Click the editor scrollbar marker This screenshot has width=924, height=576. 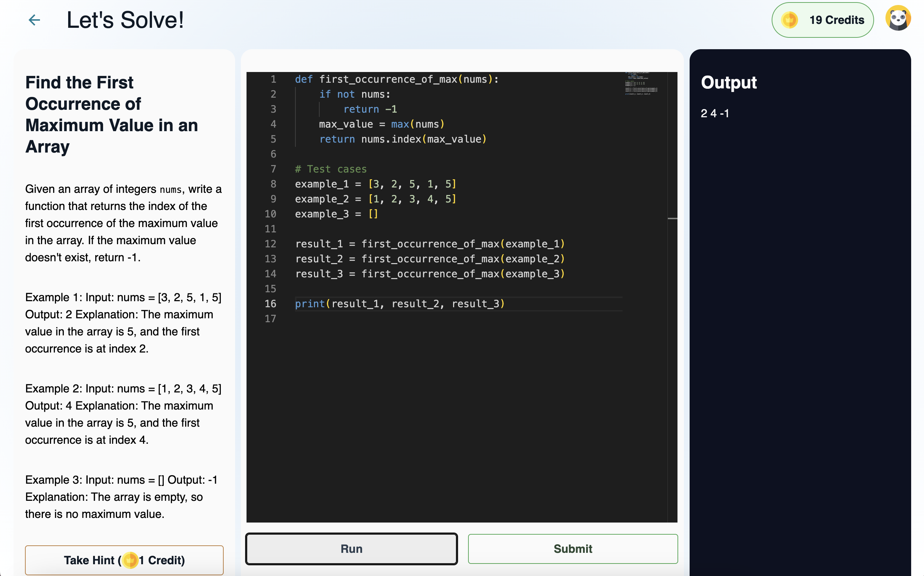tap(672, 218)
